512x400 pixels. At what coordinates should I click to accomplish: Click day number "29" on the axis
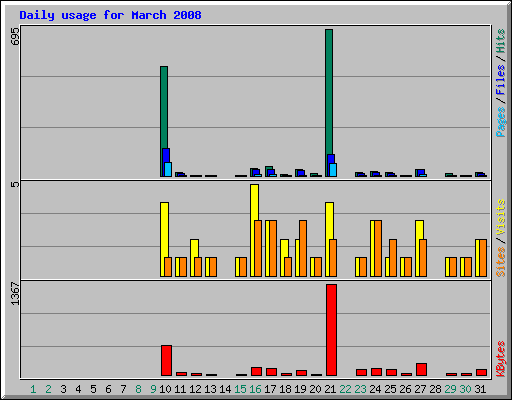pos(450,389)
